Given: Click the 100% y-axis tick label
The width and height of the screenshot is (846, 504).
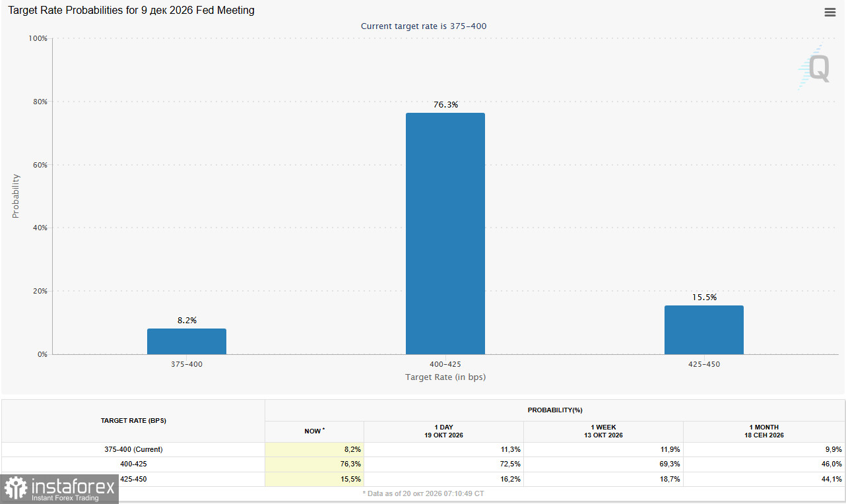Looking at the screenshot, I should point(38,38).
